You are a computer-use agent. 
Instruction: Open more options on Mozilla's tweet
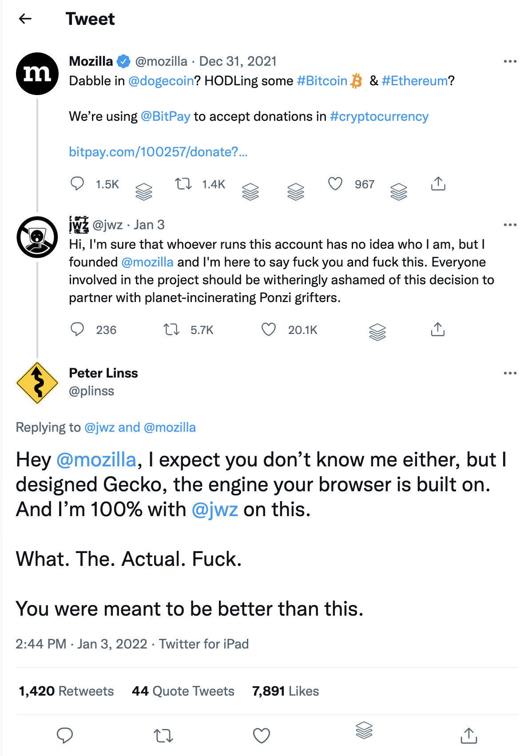[x=510, y=61]
